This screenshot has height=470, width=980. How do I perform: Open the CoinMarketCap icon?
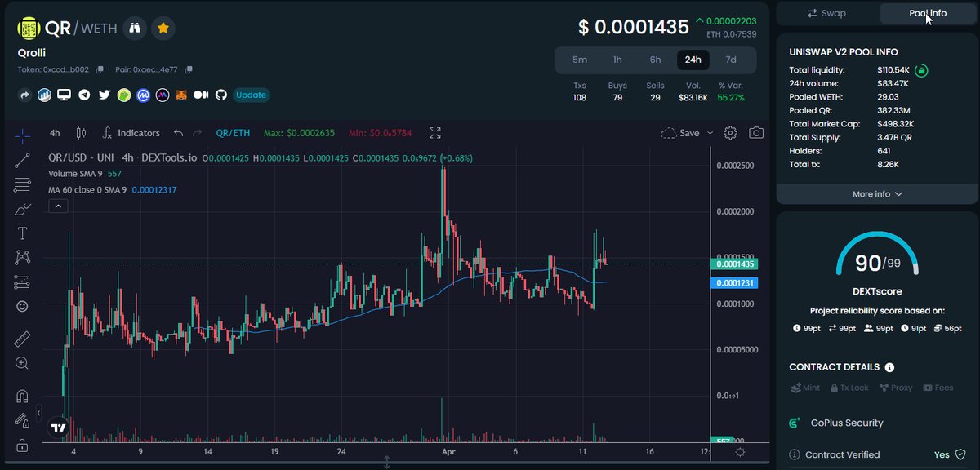[143, 95]
